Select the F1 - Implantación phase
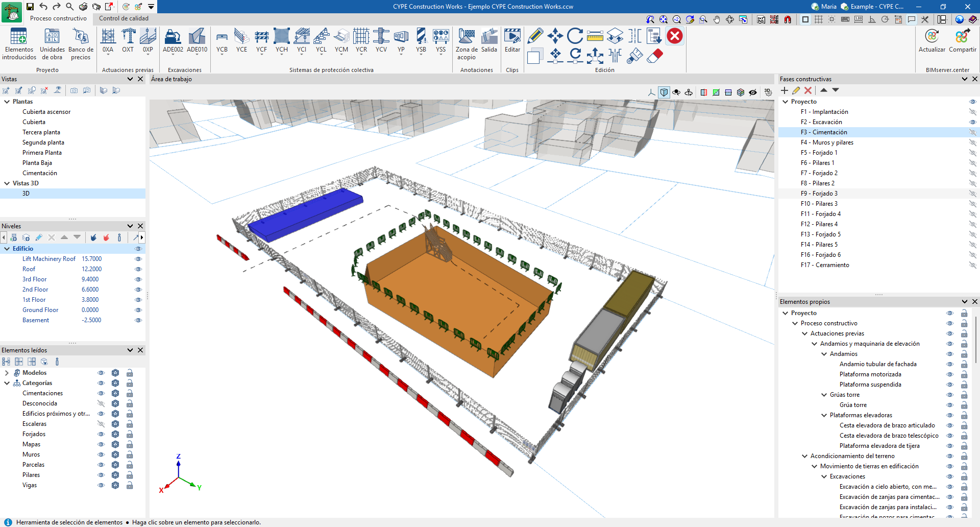Screen dimensions: 980x527 [x=824, y=112]
